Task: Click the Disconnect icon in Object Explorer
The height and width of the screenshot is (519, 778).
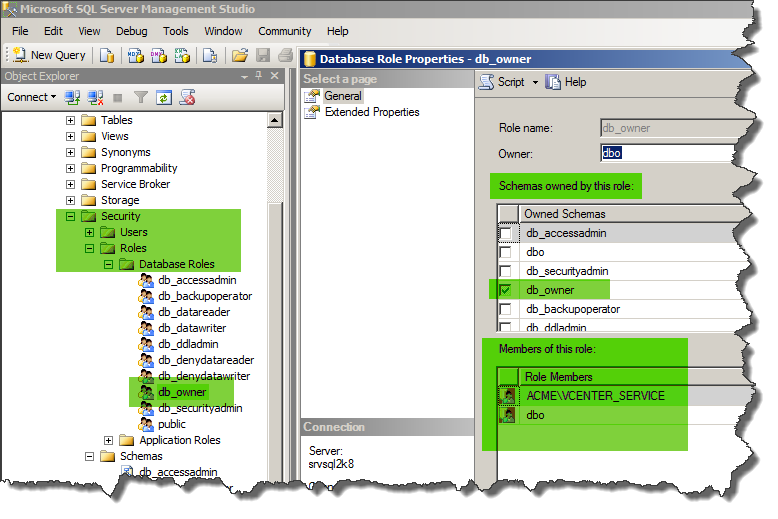Action: click(95, 97)
